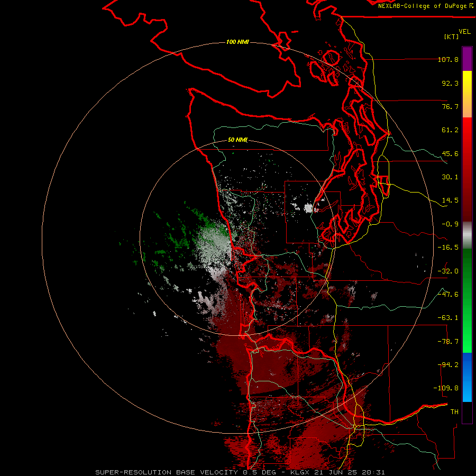The width and height of the screenshot is (476, 476).
Task: Pick the gray near-zero color bar segment
Action: tap(467, 235)
